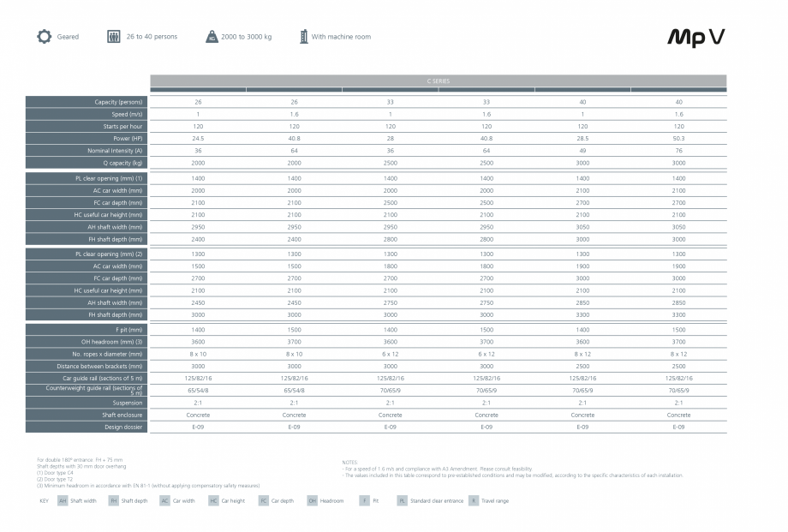Select the PL Standard clear entrance badge
The height and width of the screenshot is (532, 788).
(401, 500)
